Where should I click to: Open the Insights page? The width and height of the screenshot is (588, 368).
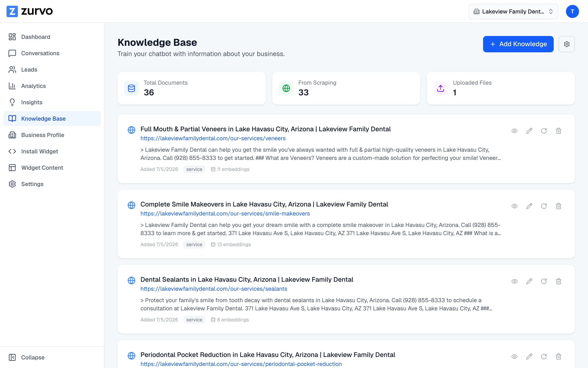click(52, 102)
